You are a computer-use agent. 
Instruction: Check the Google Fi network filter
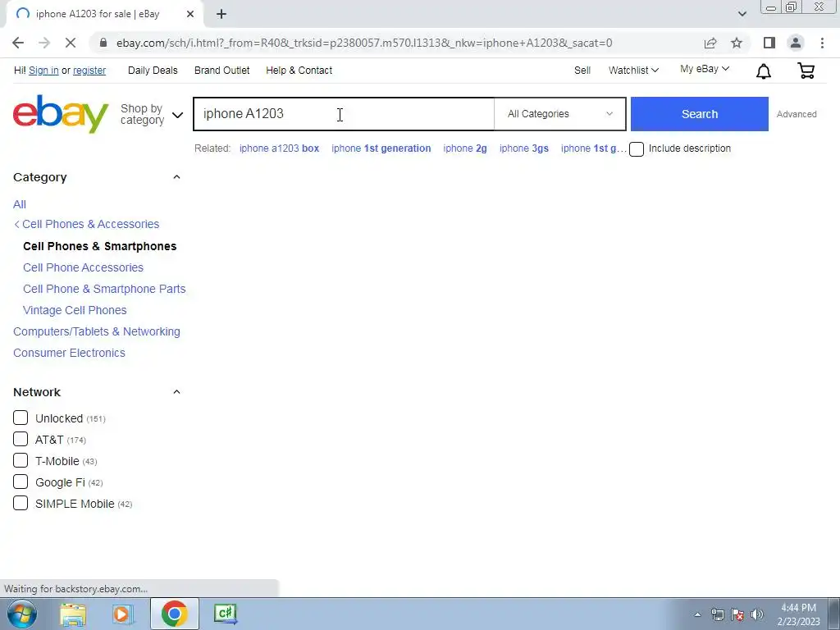click(21, 482)
